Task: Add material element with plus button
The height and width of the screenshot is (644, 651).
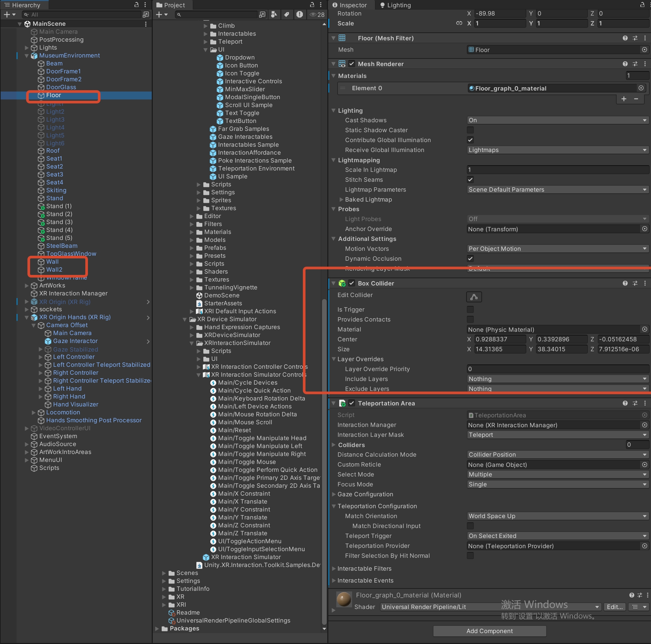Action: (x=624, y=99)
